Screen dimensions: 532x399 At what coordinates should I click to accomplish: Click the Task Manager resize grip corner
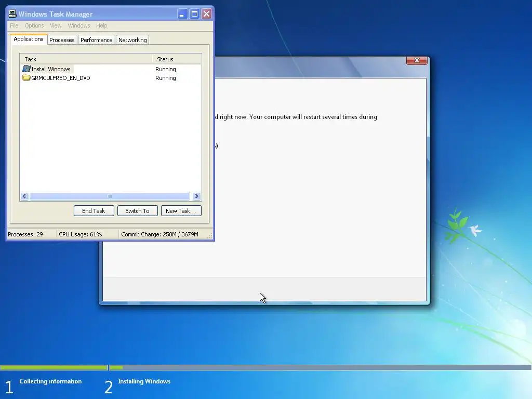(210, 236)
